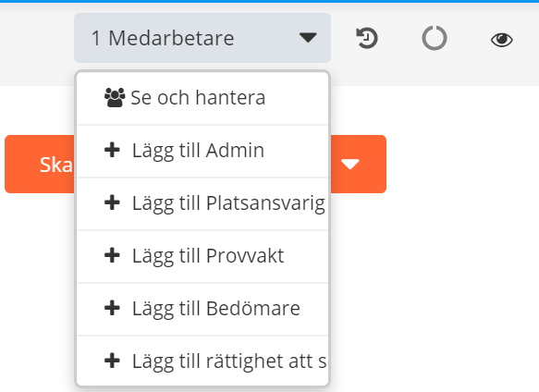Click the history clock icon
Image resolution: width=539 pixels, height=392 pixels.
click(367, 38)
